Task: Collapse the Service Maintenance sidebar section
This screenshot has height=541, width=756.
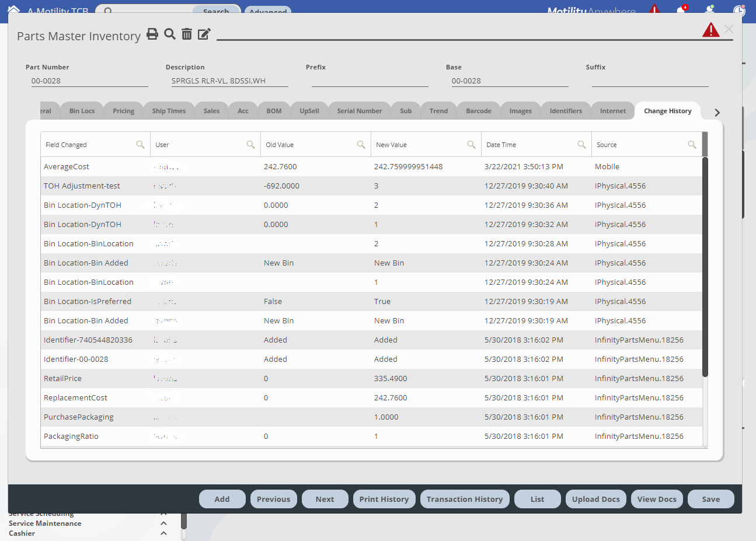Action: (164, 523)
